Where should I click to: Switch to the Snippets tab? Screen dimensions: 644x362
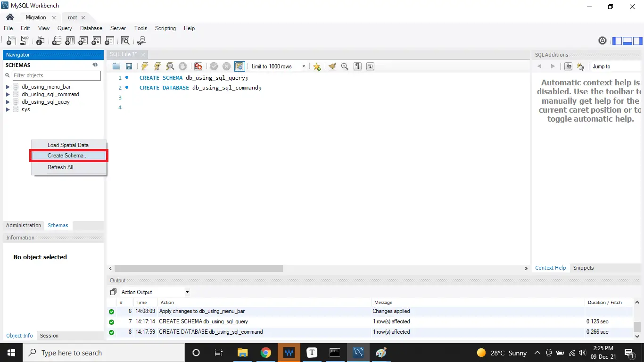tap(583, 268)
